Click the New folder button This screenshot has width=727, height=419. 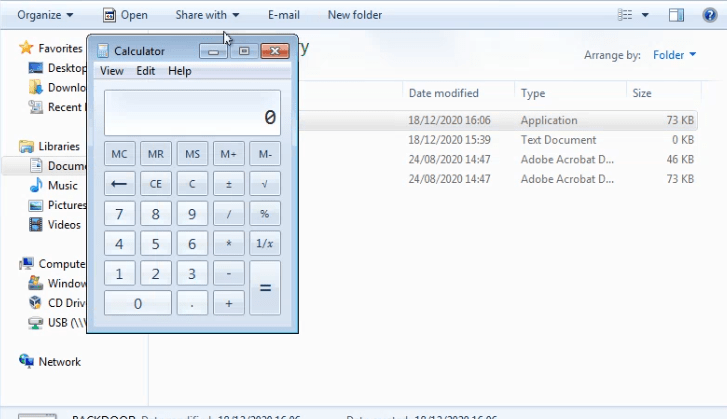tap(354, 15)
